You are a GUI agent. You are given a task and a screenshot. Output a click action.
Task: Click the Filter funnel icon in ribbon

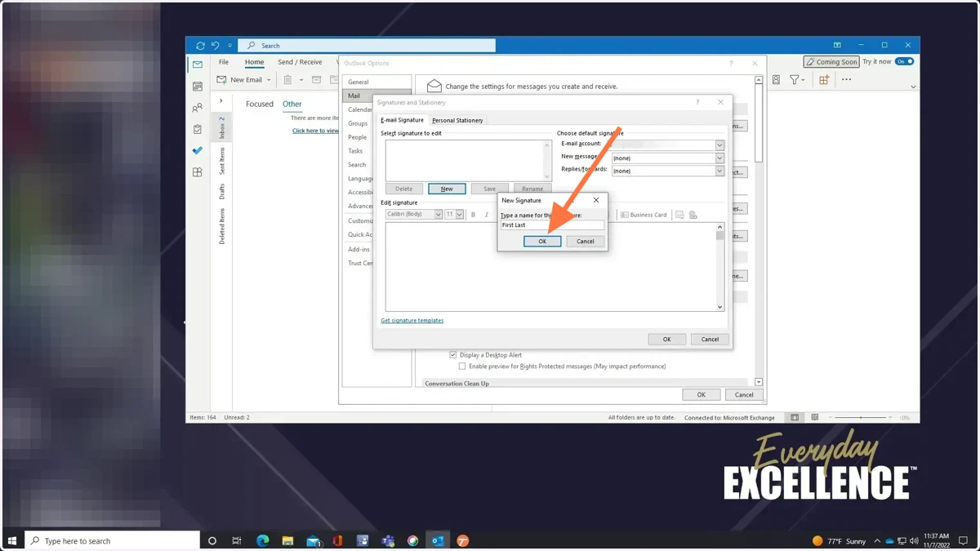pos(796,80)
